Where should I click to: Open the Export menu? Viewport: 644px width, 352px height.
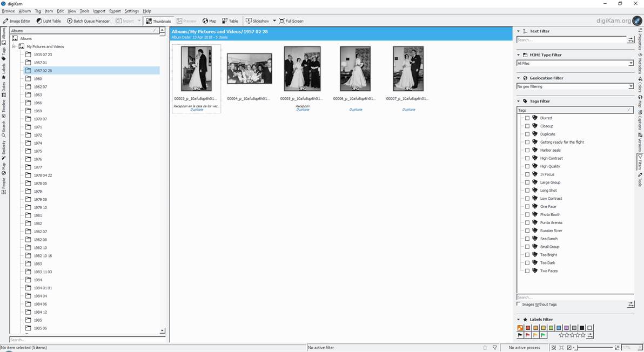pos(115,11)
